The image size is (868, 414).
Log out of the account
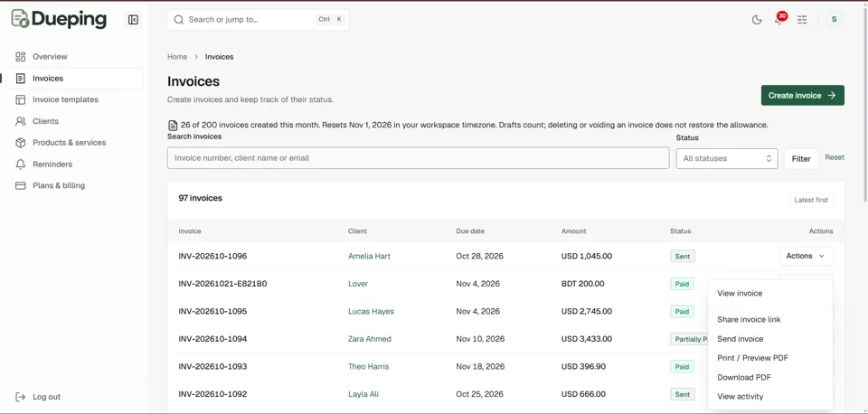(46, 397)
